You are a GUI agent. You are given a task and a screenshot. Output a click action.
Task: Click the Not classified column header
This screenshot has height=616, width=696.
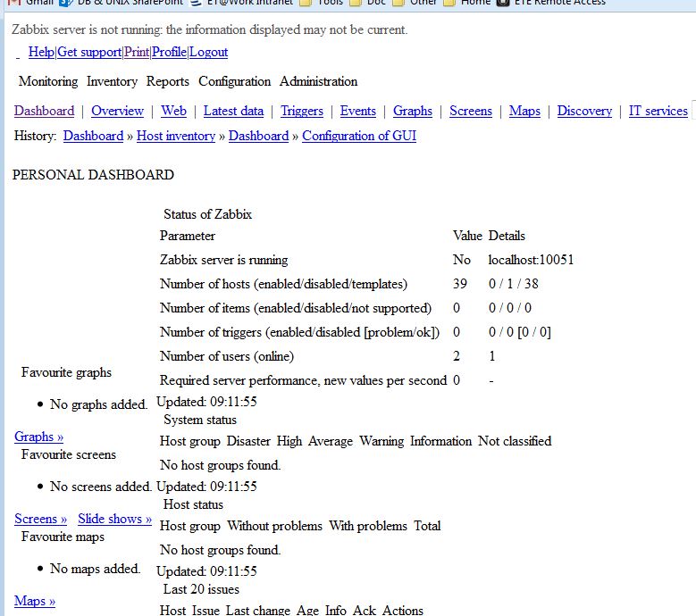515,441
